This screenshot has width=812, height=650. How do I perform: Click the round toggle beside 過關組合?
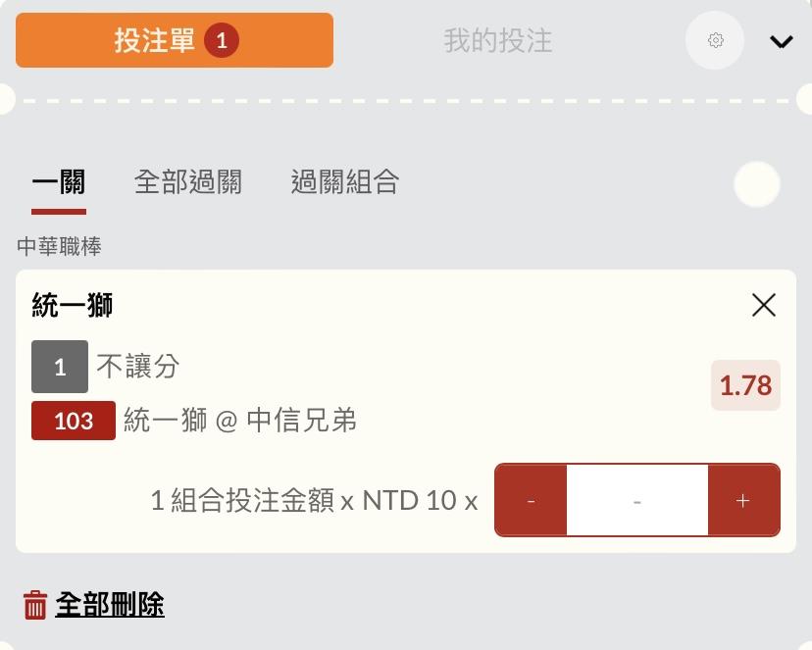756,184
